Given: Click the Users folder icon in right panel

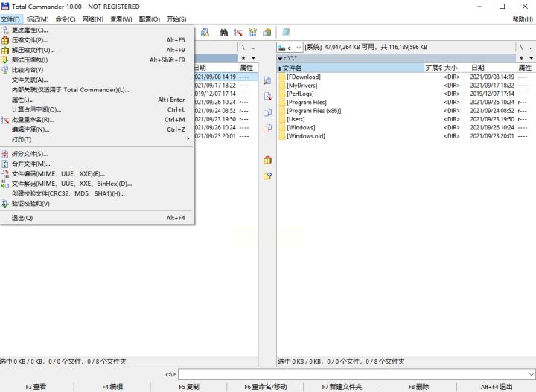Looking at the screenshot, I should click(282, 119).
